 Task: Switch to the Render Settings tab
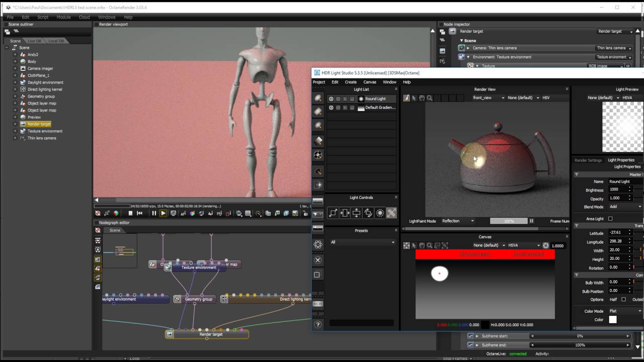pos(588,160)
